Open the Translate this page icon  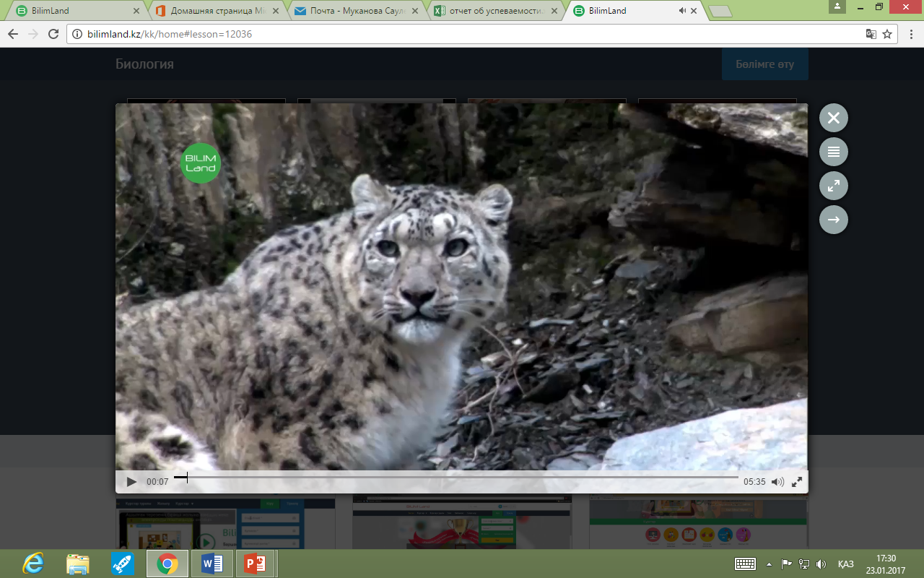[871, 34]
